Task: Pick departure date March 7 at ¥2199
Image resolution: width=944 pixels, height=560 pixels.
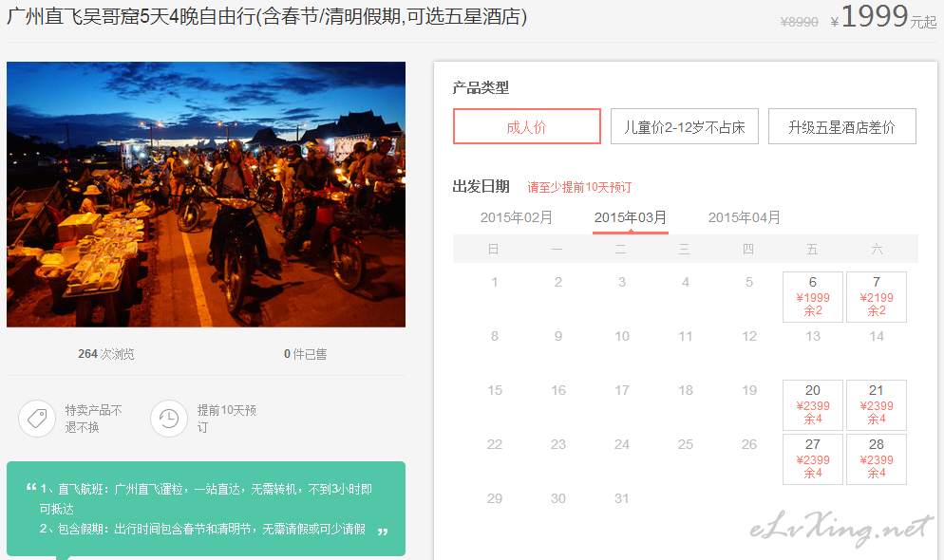Action: (877, 297)
